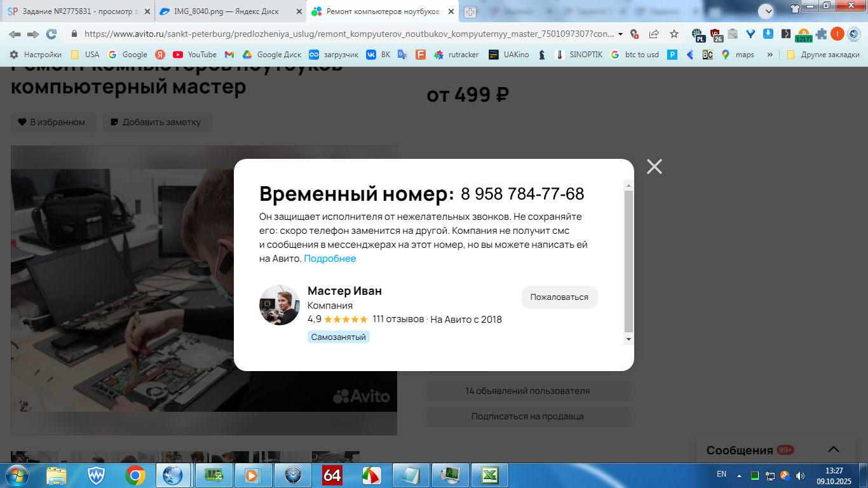868x488 pixels.
Task: Click Мастер Иван's avatar photo
Action: [280, 305]
